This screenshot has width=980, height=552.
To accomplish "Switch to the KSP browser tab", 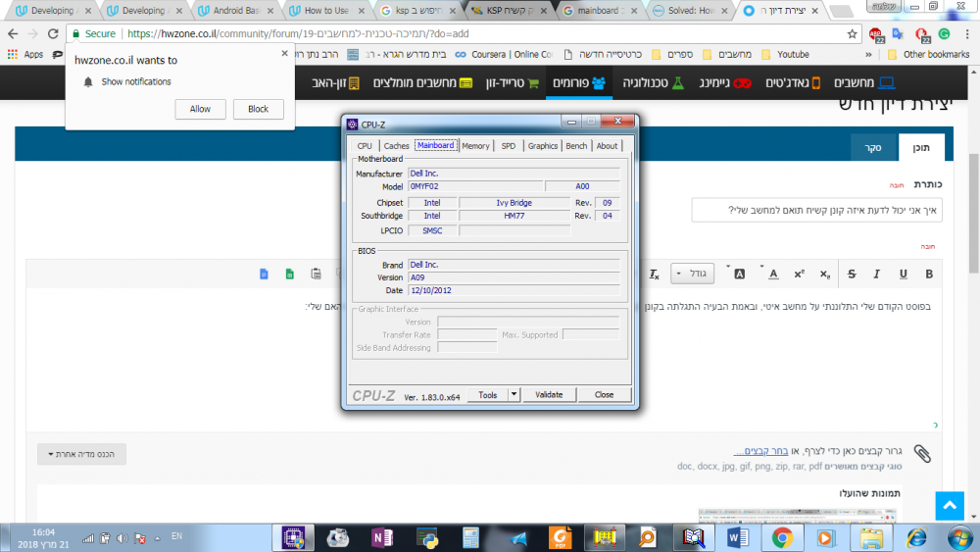I will pyautogui.click(x=510, y=11).
